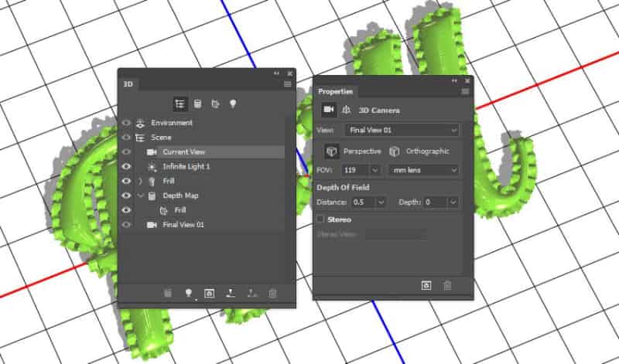Click the disabled mesh icon at 3D panel bottom
This screenshot has width=619, height=364.
(x=168, y=293)
